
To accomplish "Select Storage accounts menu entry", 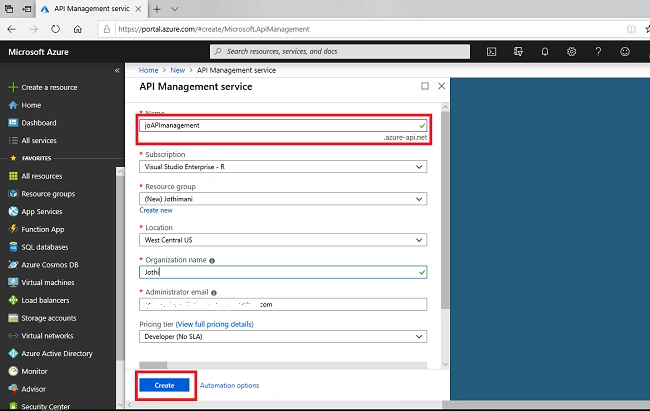I will pos(49,318).
